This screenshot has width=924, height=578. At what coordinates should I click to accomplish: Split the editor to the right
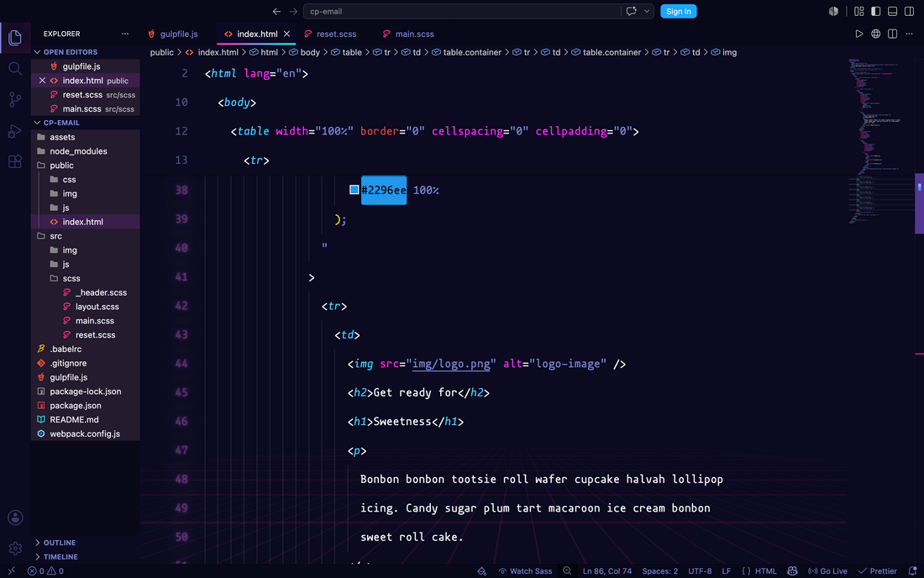tap(892, 34)
